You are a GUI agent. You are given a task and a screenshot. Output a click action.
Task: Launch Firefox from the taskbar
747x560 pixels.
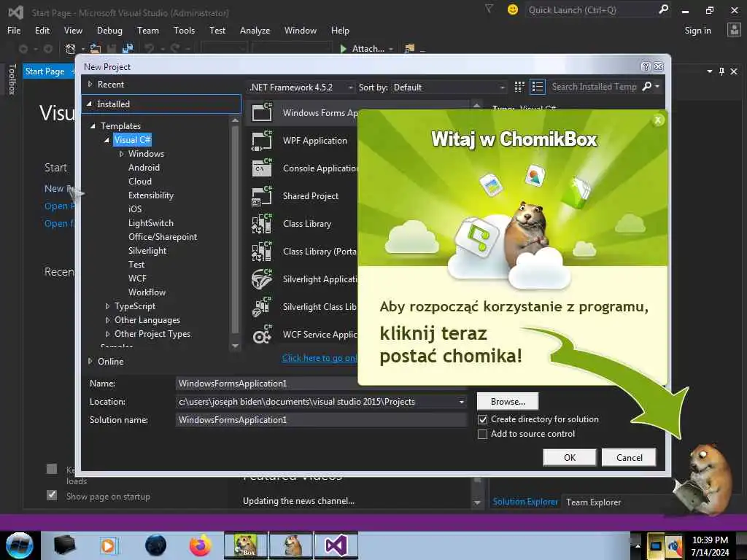coord(200,545)
